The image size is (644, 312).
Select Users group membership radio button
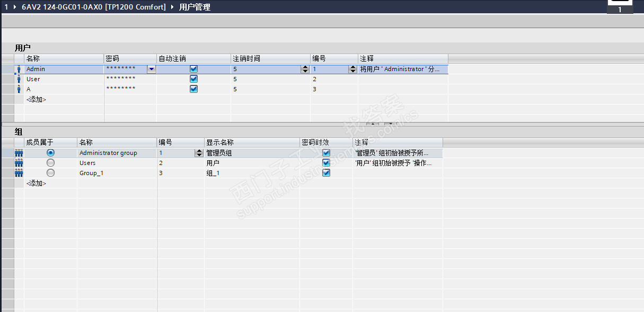coord(50,163)
